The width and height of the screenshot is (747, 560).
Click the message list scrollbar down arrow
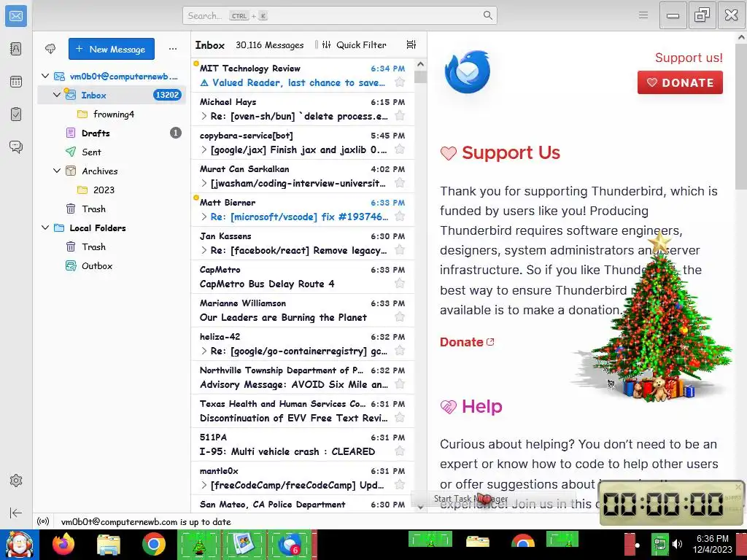click(x=420, y=507)
